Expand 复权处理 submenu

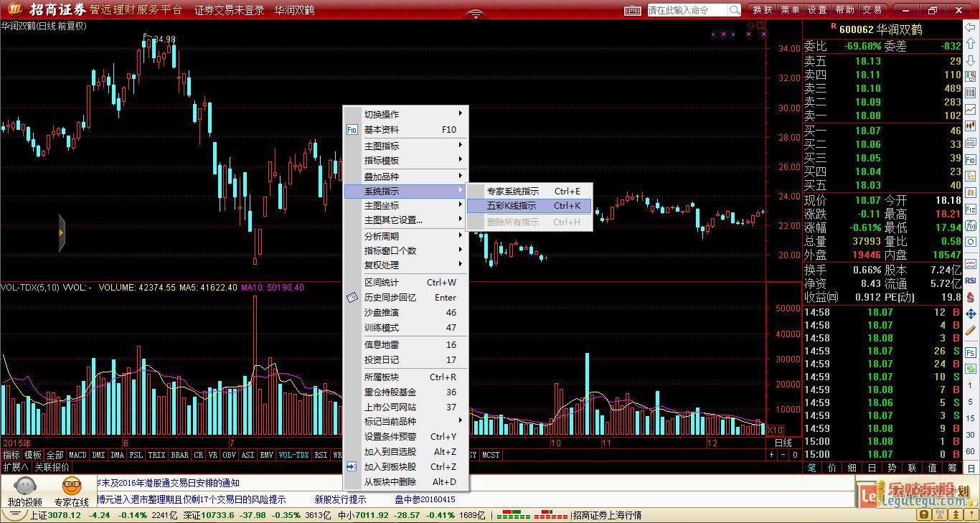pyautogui.click(x=406, y=265)
